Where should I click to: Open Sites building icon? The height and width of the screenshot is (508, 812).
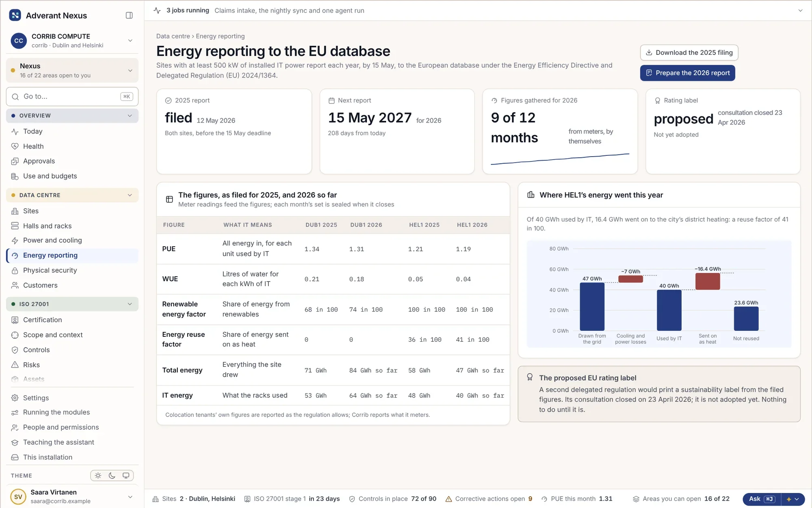15,211
